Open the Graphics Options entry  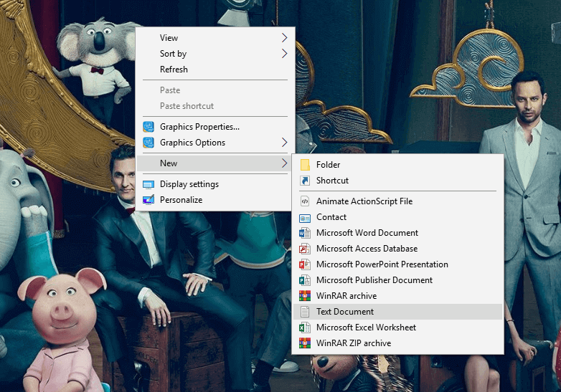[215, 143]
